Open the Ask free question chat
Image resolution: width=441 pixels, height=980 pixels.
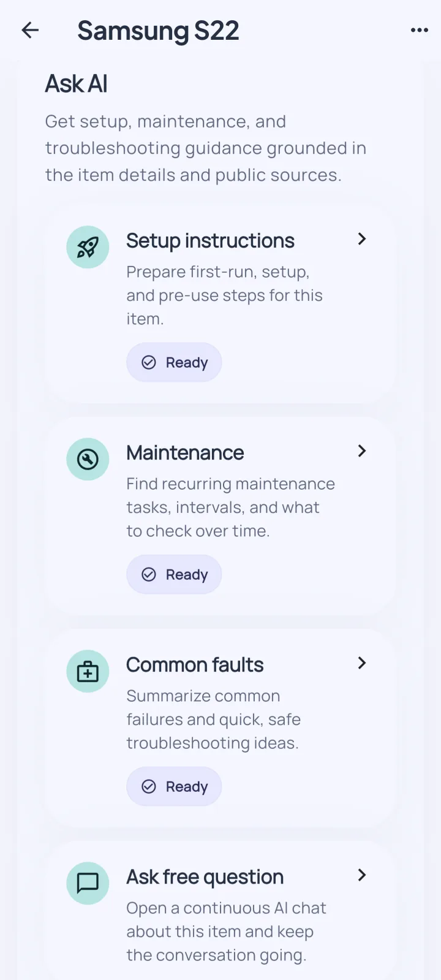click(x=204, y=877)
